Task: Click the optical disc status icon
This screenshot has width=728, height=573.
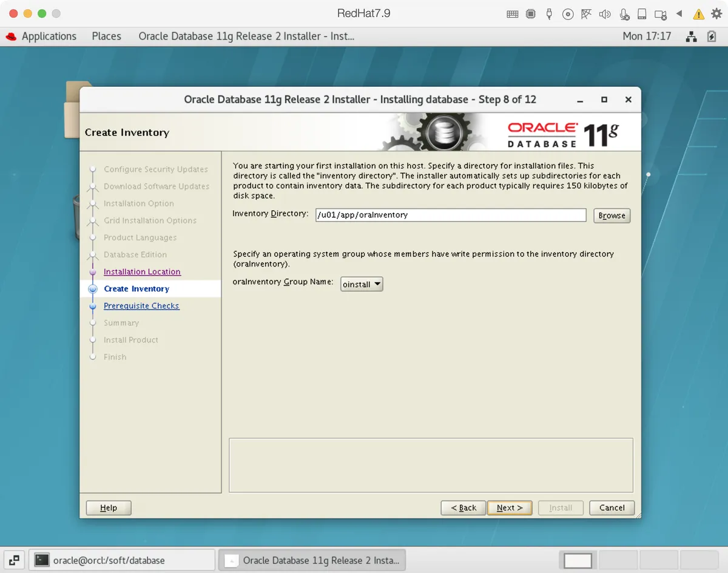Action: coord(568,13)
